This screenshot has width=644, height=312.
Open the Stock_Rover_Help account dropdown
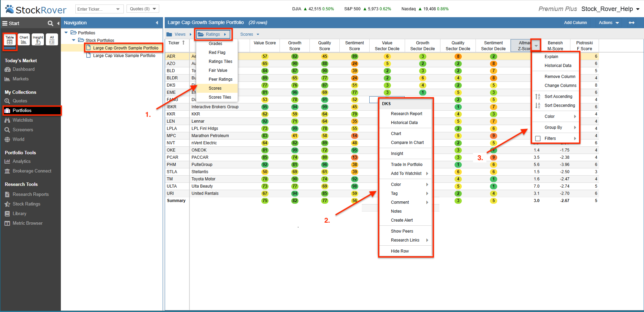tap(611, 9)
